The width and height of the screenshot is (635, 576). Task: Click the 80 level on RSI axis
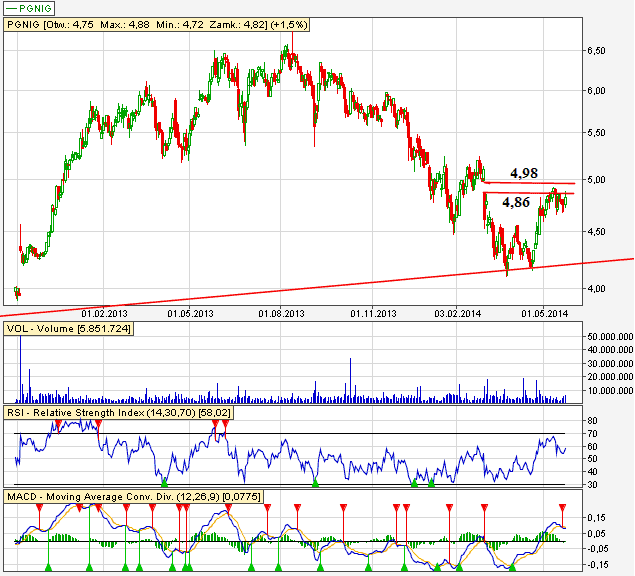(x=592, y=421)
